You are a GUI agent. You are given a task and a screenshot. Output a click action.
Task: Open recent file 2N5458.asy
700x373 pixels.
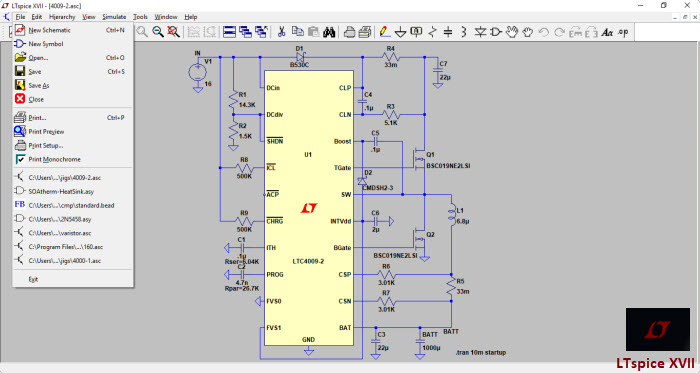[73, 219]
